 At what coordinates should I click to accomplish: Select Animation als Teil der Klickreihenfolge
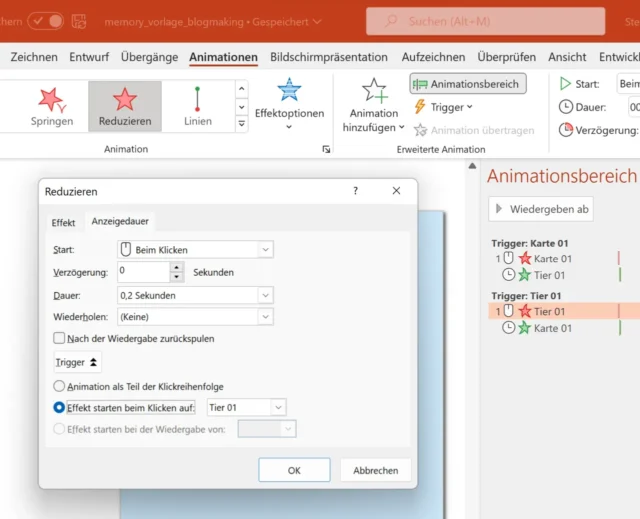point(59,386)
